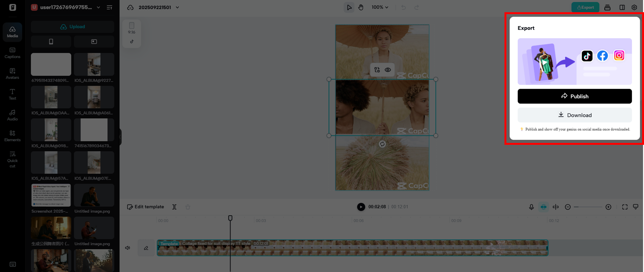Toggle the eye preview icon on canvas

click(388, 70)
